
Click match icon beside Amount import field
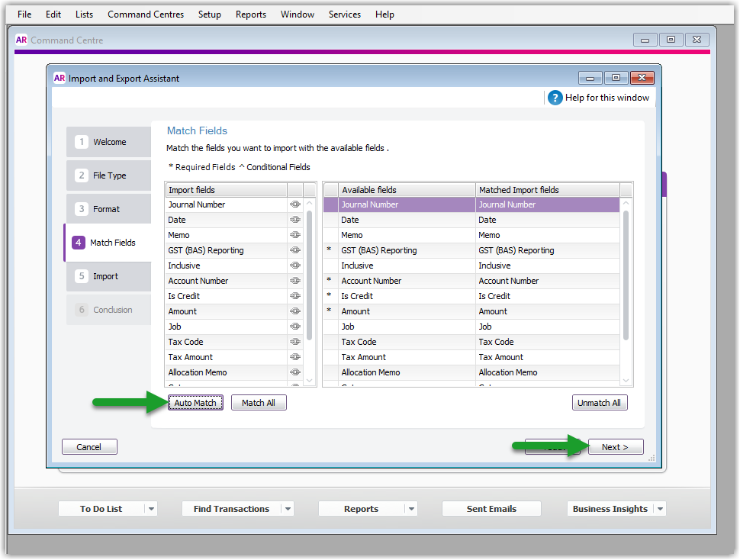[295, 311]
